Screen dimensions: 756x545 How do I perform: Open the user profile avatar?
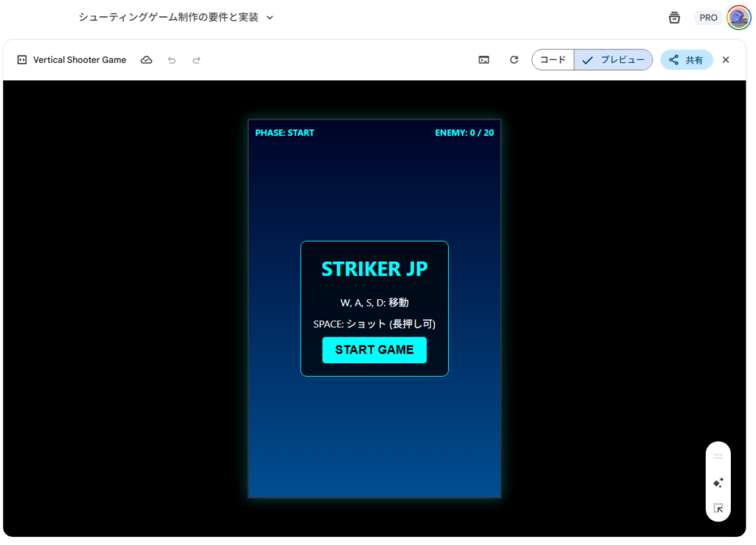[x=738, y=18]
